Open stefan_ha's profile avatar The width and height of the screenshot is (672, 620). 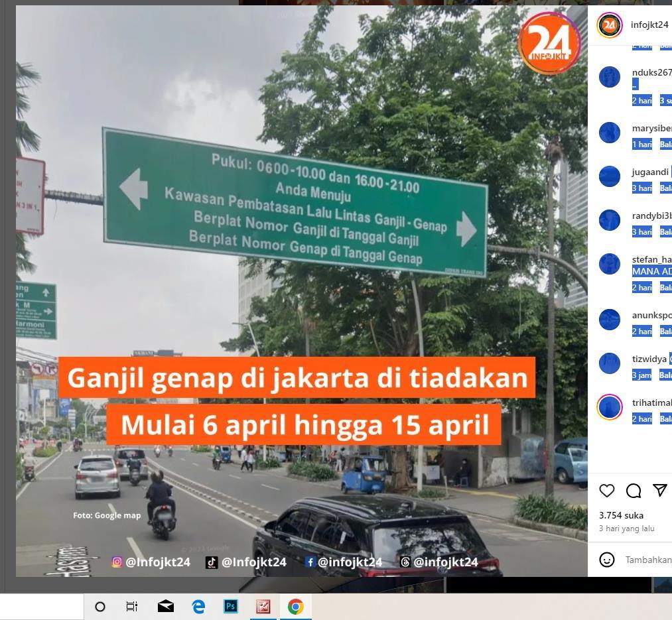coord(610,263)
